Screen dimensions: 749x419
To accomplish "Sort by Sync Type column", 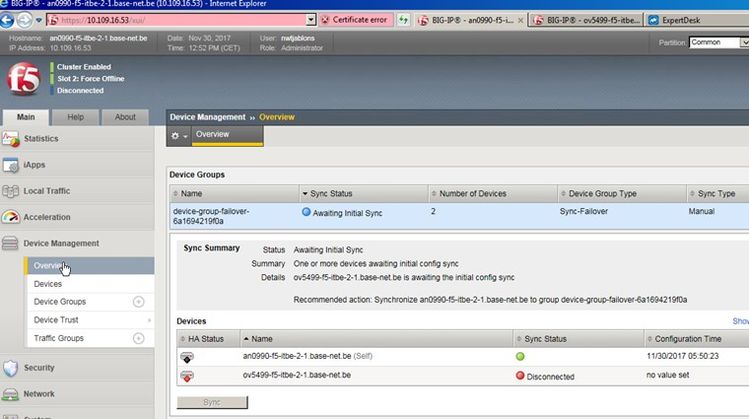I will point(718,193).
